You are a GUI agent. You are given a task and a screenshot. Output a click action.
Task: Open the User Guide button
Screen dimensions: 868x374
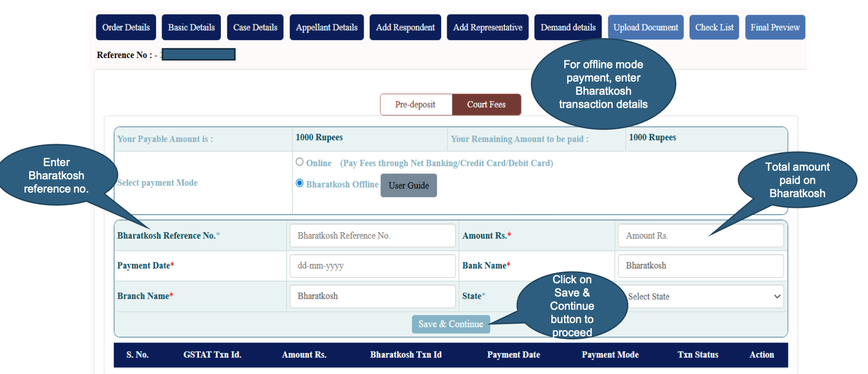(409, 185)
